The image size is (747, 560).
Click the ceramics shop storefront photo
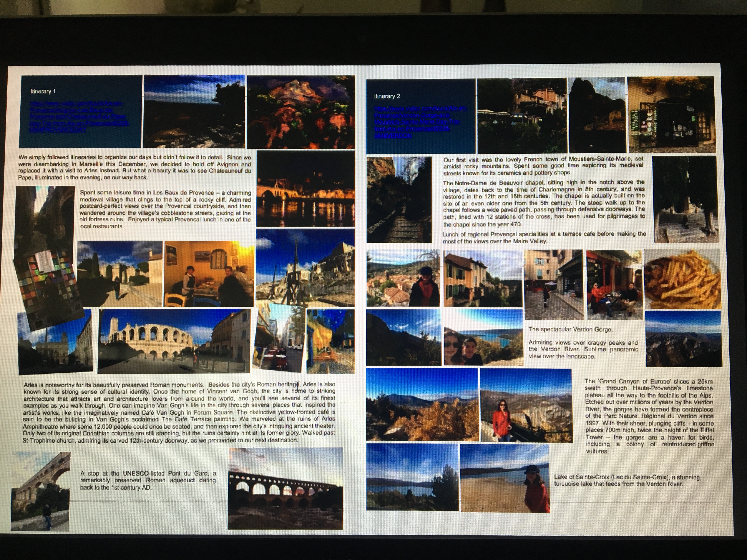point(671,115)
